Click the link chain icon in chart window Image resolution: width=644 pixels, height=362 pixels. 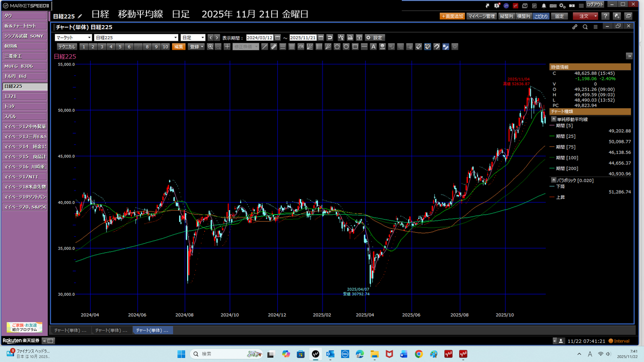point(575,27)
